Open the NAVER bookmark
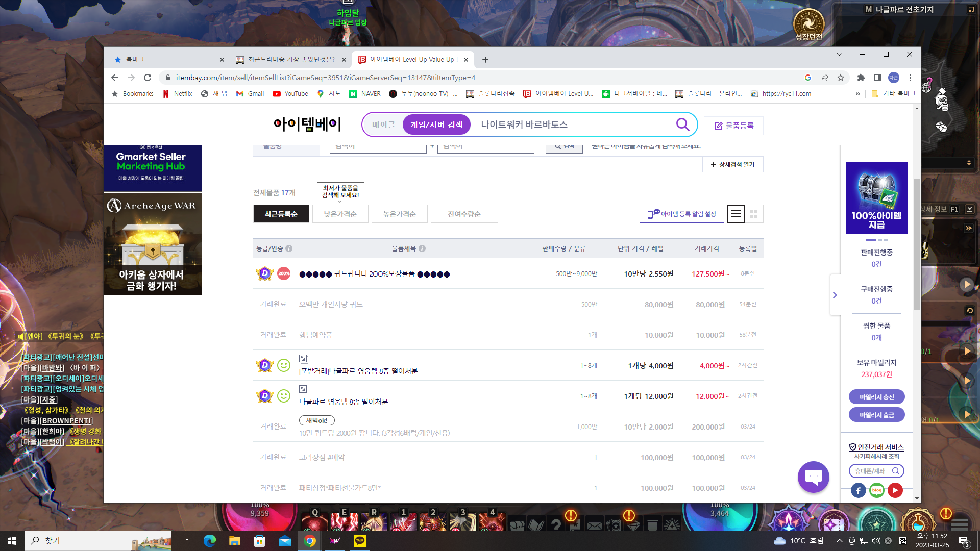Image resolution: width=980 pixels, height=551 pixels. point(365,94)
